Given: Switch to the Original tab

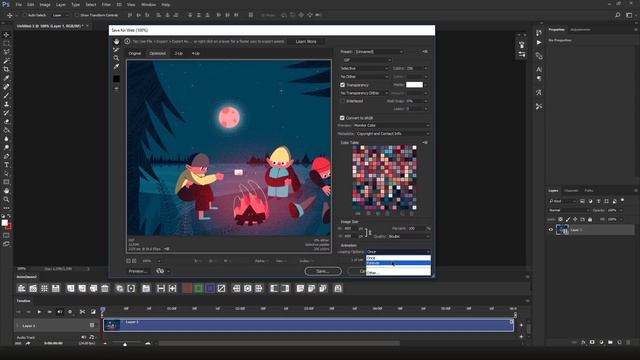Looking at the screenshot, I should point(135,53).
